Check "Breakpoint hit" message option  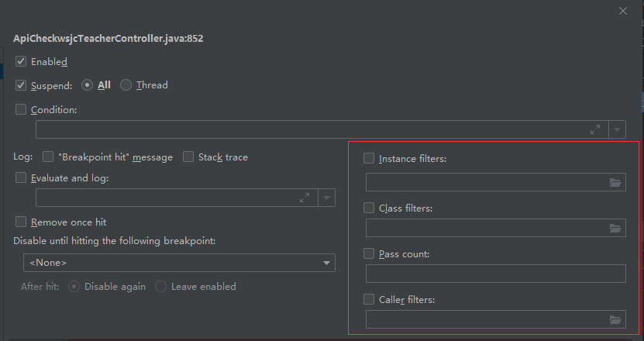(x=48, y=157)
